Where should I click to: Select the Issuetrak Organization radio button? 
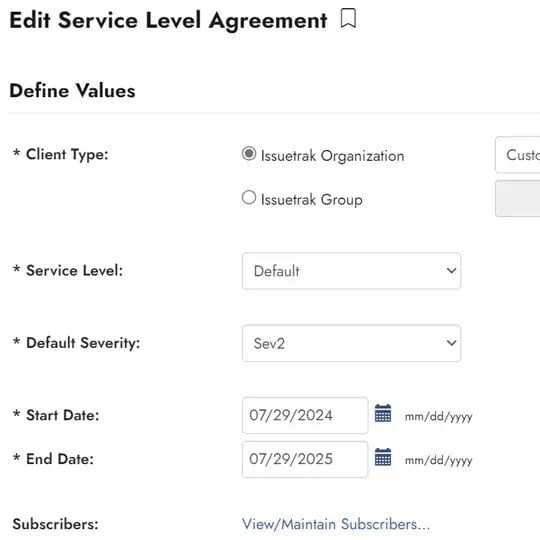coord(249,154)
